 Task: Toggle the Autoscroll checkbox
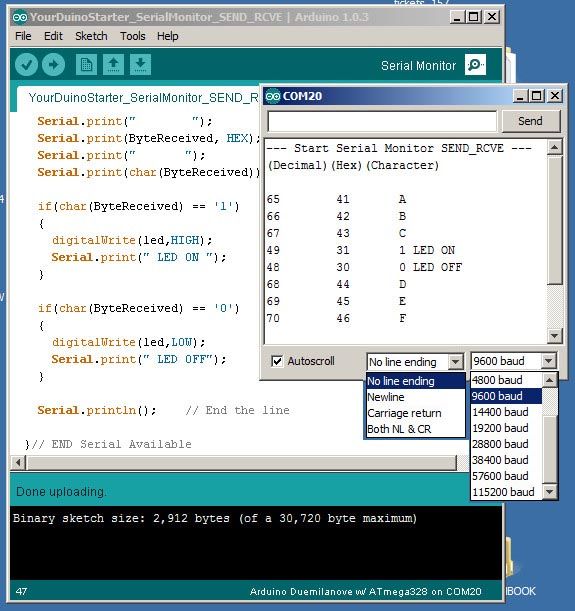(x=277, y=361)
